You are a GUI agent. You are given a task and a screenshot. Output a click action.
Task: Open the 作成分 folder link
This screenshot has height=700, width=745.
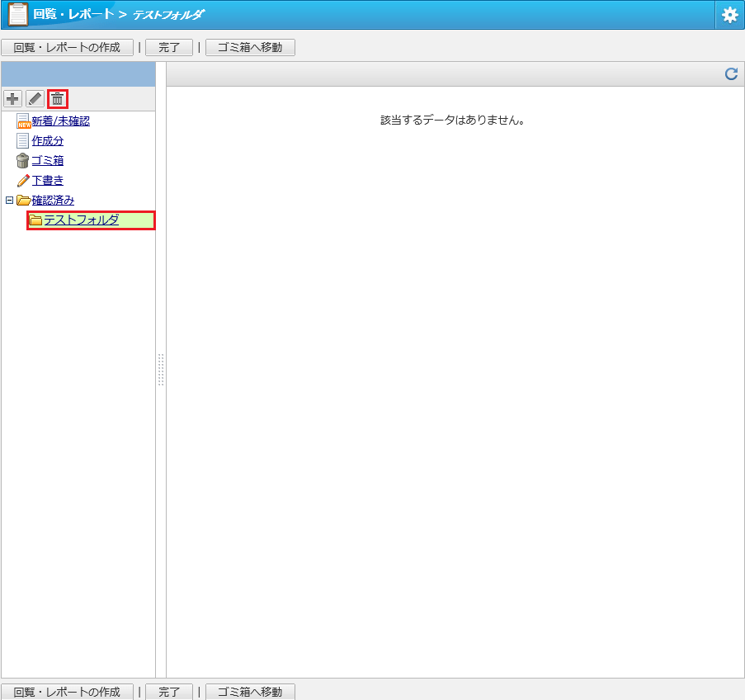[47, 141]
